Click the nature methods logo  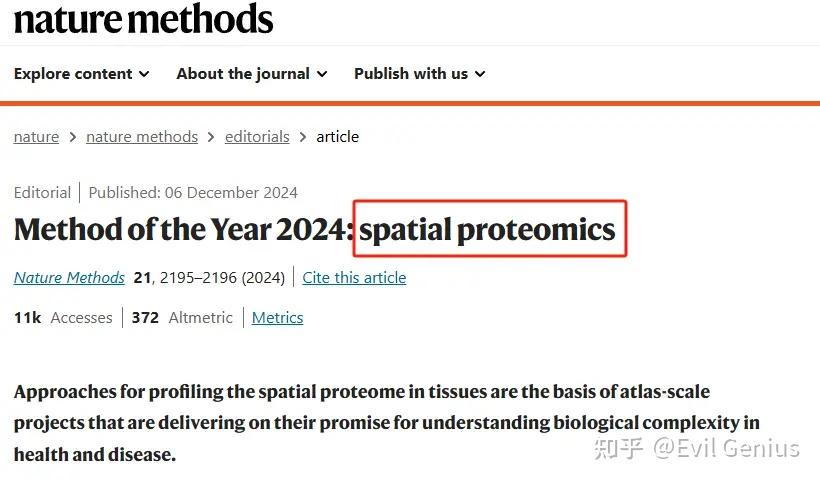[x=143, y=19]
